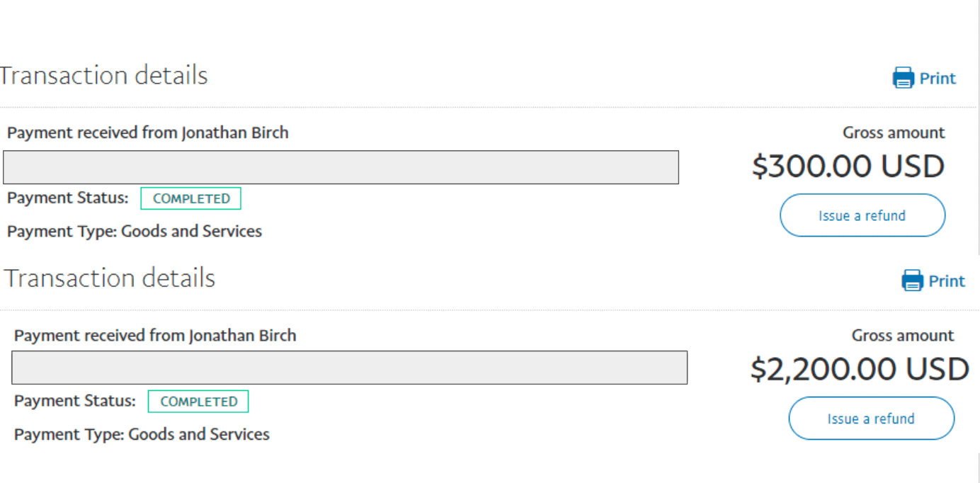Open the Print link above the $2,200.00 payment
Viewport: 980px width, 483px height.
click(x=947, y=281)
